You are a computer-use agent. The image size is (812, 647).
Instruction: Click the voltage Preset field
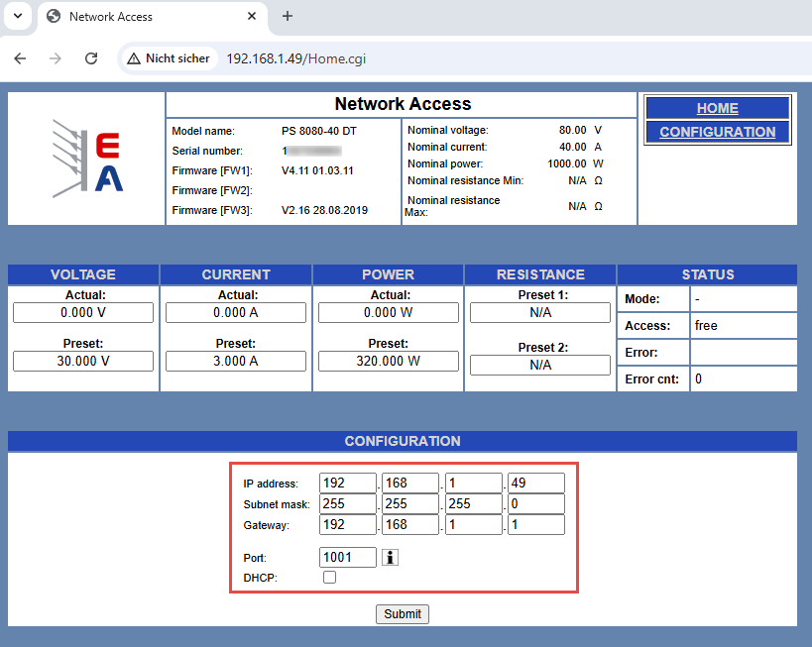click(83, 361)
